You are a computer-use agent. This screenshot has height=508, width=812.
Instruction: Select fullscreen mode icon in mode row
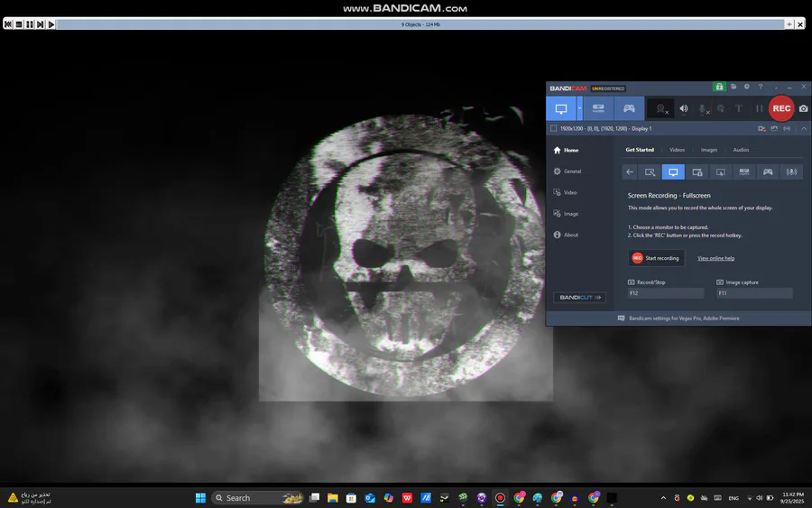673,172
